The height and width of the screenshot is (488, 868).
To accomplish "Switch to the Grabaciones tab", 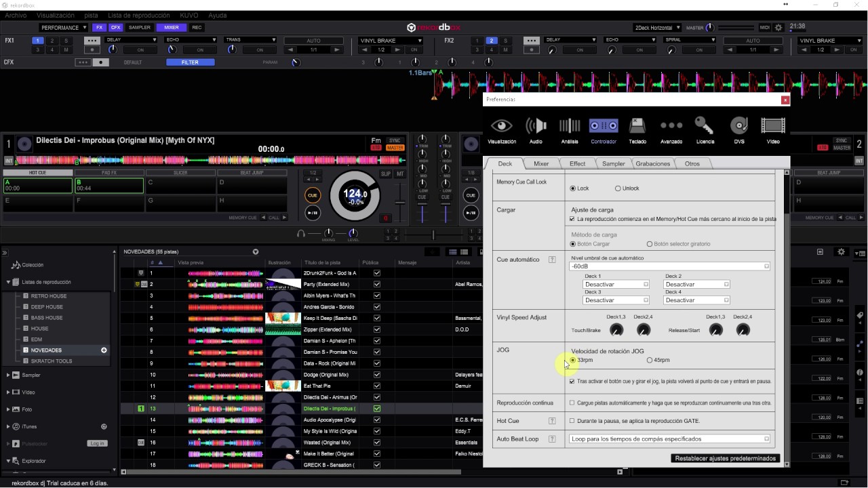I will [x=653, y=163].
